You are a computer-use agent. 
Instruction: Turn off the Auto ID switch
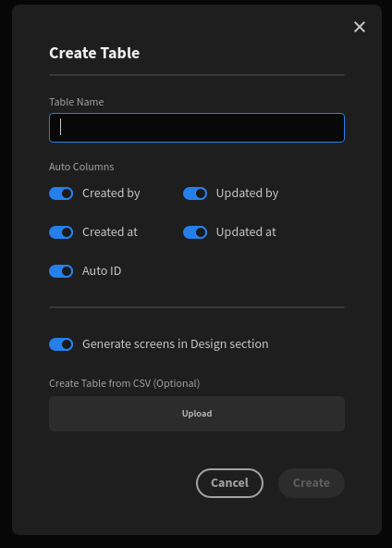(x=61, y=271)
